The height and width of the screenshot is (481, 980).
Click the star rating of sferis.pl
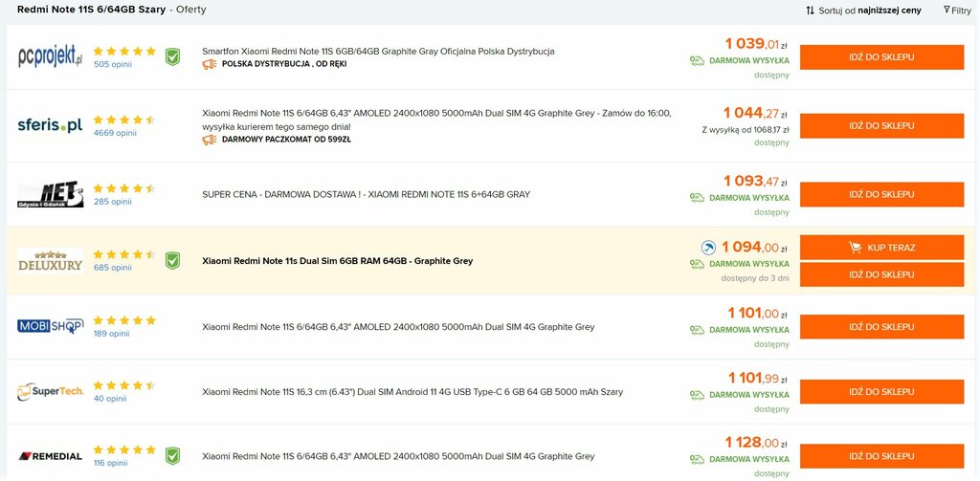pyautogui.click(x=124, y=120)
